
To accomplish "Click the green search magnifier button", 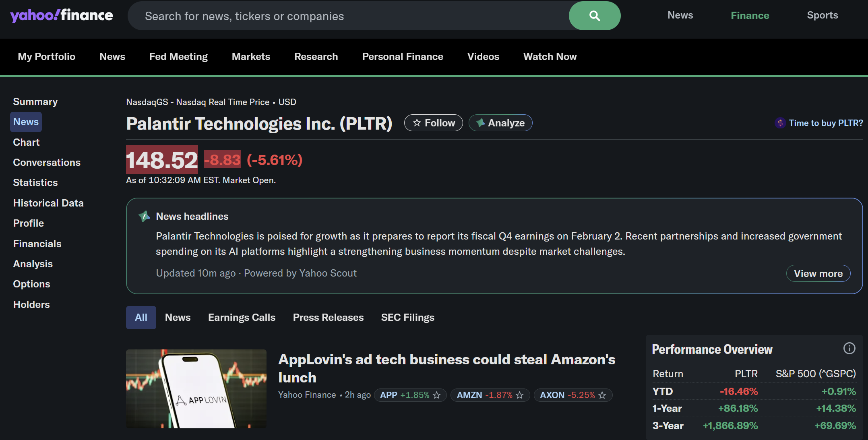I will [594, 16].
